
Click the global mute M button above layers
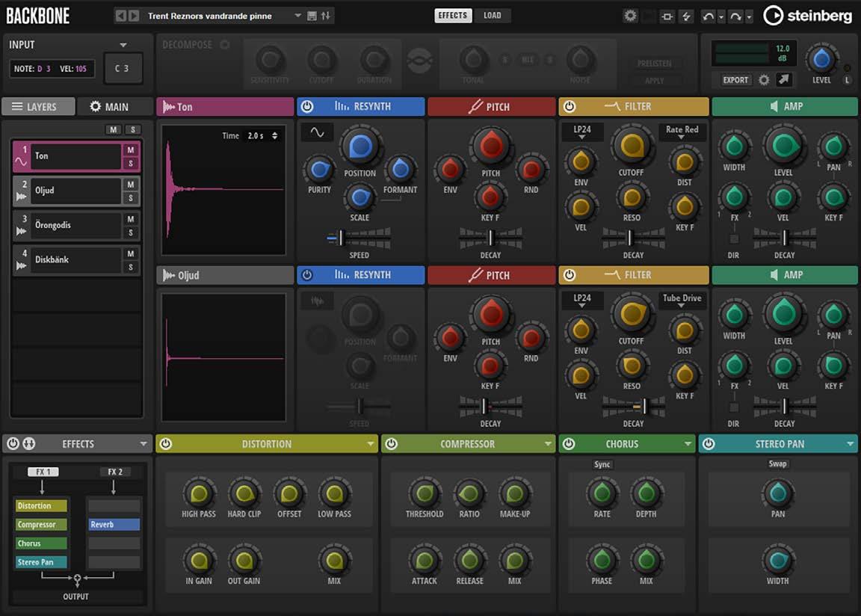pyautogui.click(x=113, y=129)
